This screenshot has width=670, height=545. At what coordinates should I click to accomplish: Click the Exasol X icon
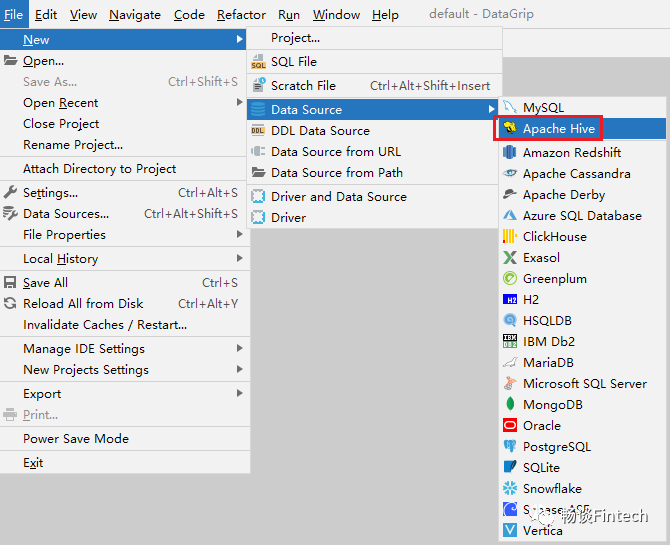(509, 257)
